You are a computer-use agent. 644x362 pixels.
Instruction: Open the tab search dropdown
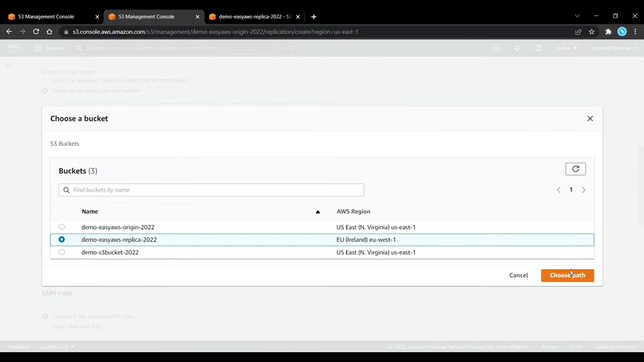click(577, 16)
